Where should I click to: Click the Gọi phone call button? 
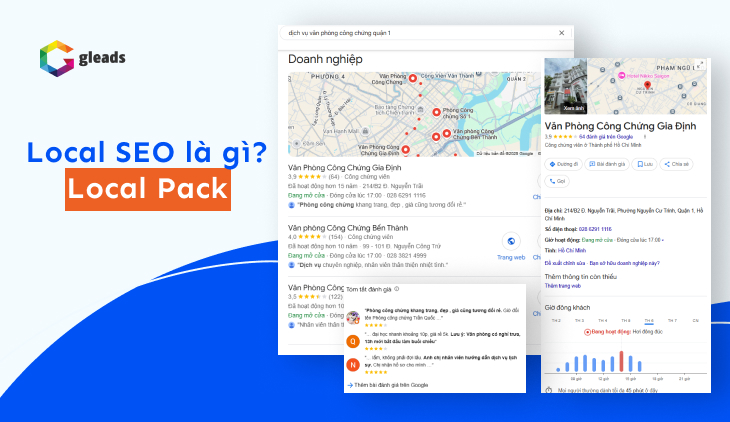(557, 181)
